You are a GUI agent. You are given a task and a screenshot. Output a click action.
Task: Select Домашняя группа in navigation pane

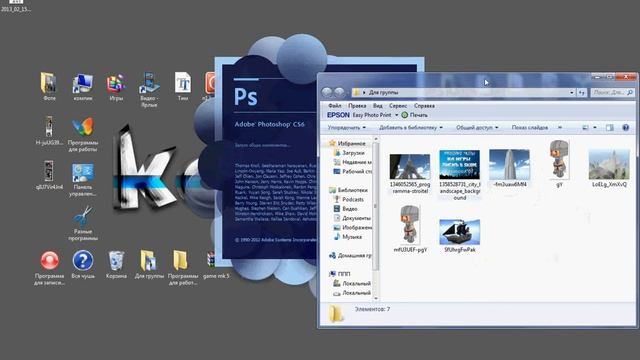coord(351,256)
